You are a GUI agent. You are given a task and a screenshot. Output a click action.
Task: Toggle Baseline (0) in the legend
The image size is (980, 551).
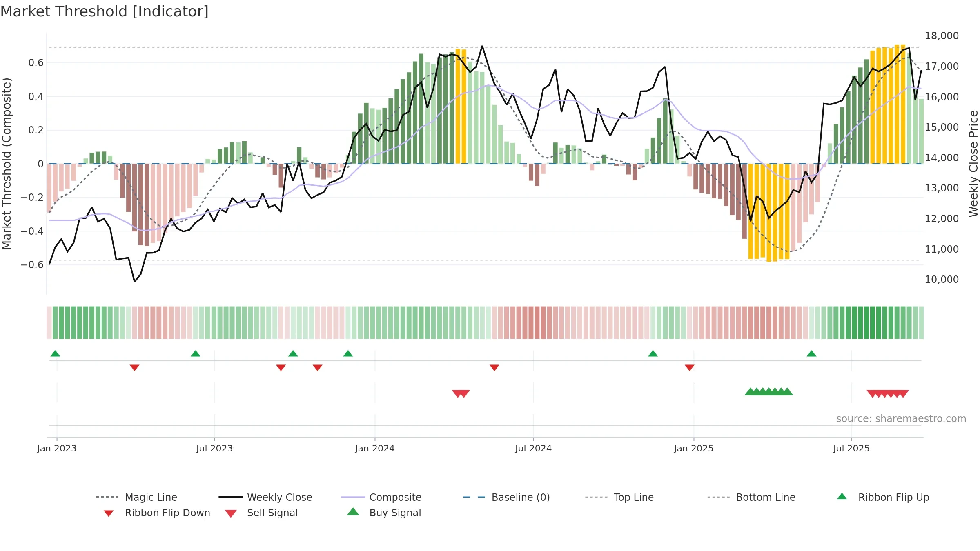point(506,497)
